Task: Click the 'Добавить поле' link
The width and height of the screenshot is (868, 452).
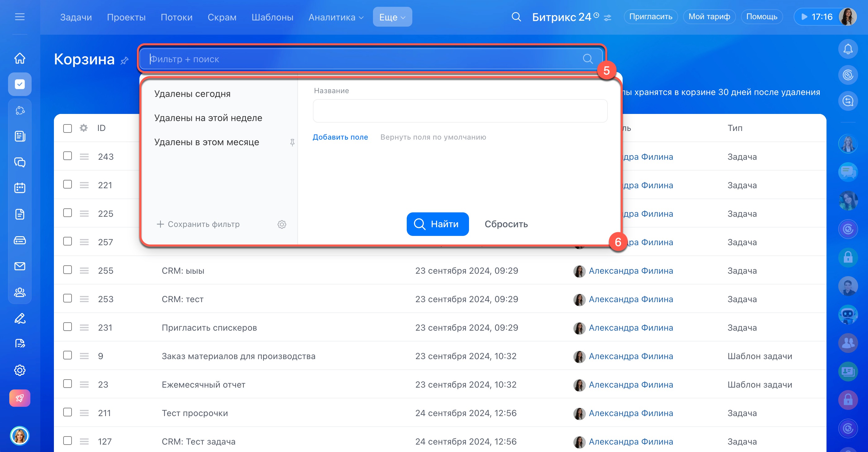Action: click(340, 137)
